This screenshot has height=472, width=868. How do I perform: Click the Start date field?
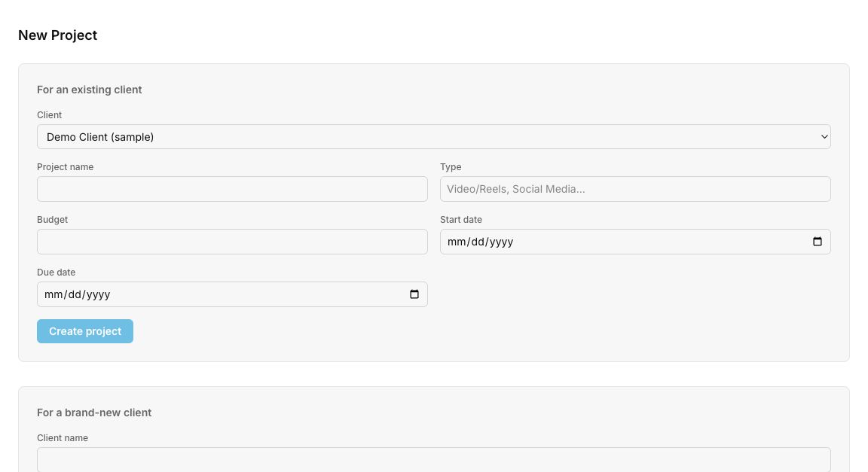click(635, 242)
